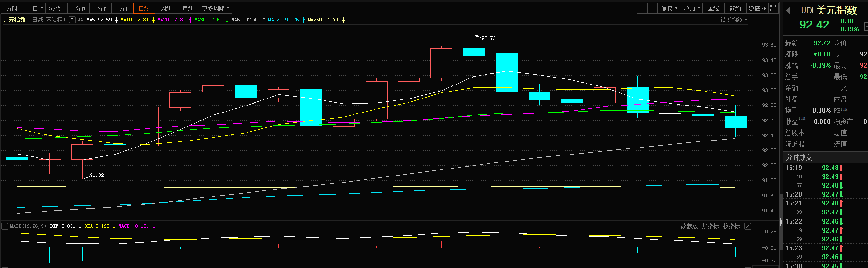
Task: Click the zoom out minus icon
Action: pos(652,8)
